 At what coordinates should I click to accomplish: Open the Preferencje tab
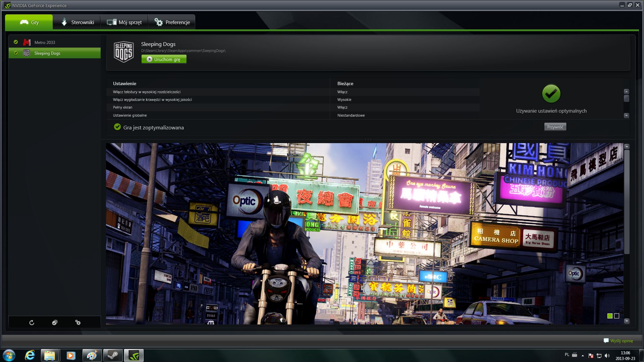pos(172,22)
